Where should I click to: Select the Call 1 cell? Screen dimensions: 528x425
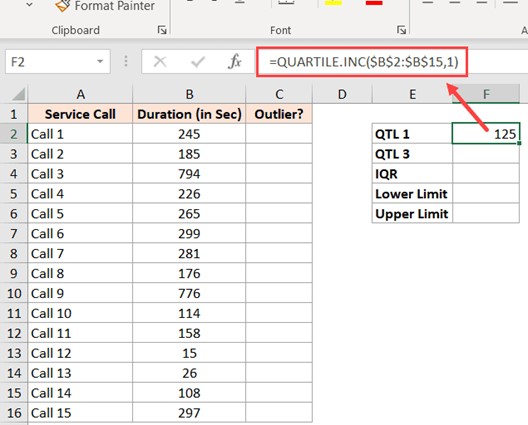pyautogui.click(x=80, y=134)
